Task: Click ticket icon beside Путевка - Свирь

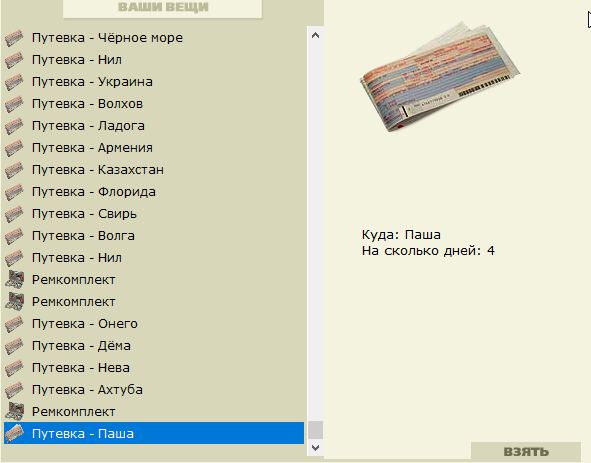Action: click(14, 214)
